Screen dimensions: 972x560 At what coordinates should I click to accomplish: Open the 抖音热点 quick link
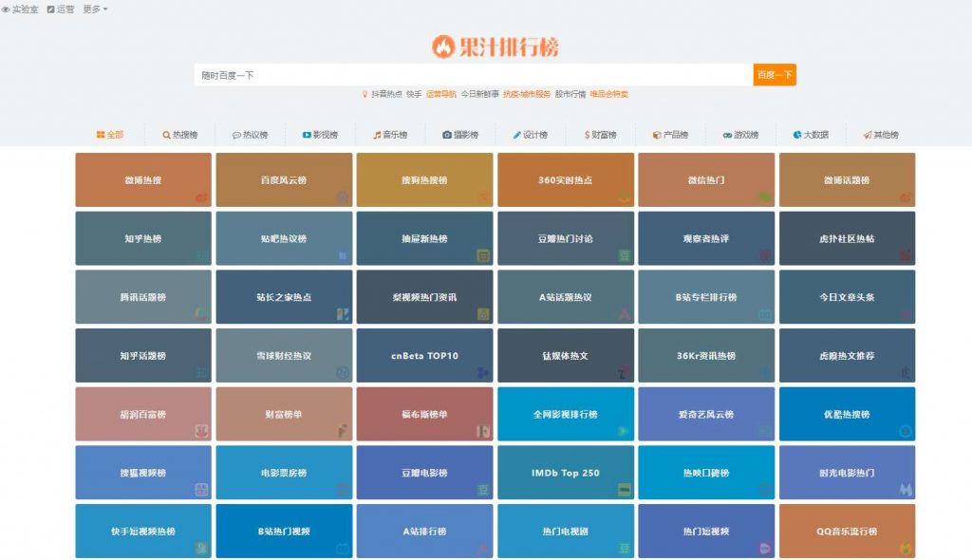pos(387,94)
